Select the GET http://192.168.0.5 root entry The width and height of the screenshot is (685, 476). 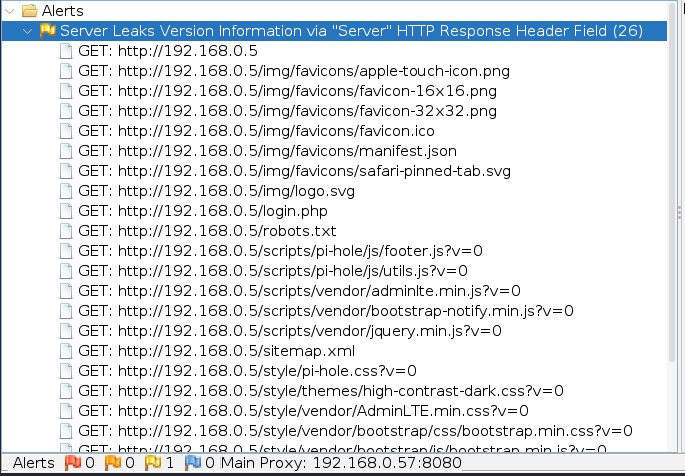click(168, 51)
